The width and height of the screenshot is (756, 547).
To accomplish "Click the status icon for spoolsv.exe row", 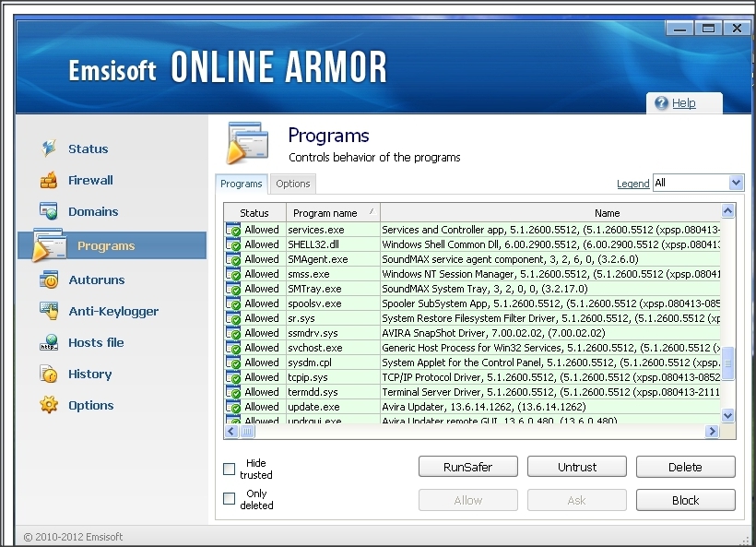I will click(x=233, y=303).
